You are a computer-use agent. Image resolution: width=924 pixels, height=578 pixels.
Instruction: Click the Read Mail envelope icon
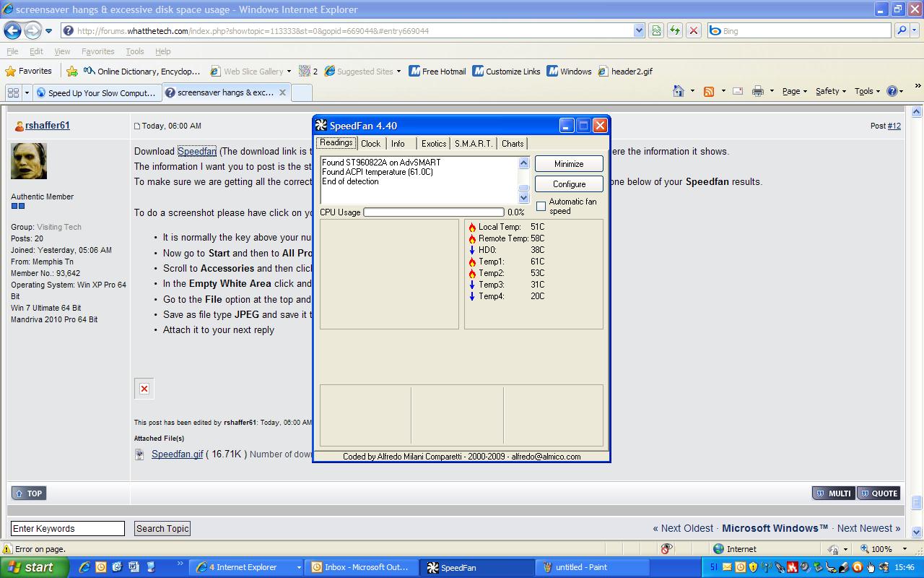[x=738, y=91]
